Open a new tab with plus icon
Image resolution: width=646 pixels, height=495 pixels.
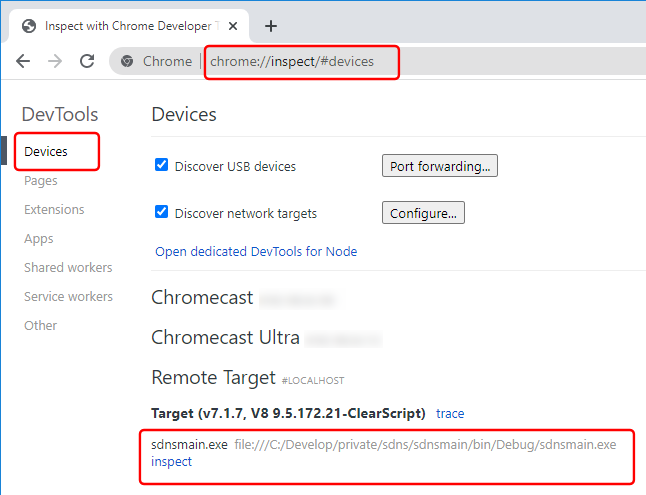coord(271,26)
